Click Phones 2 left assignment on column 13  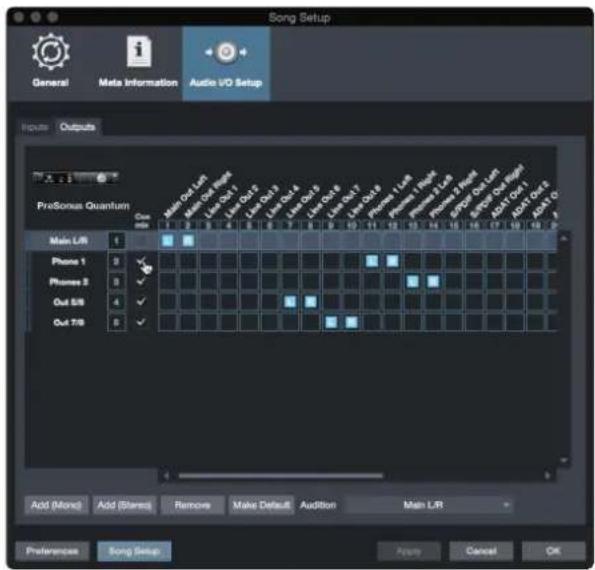[x=413, y=281]
